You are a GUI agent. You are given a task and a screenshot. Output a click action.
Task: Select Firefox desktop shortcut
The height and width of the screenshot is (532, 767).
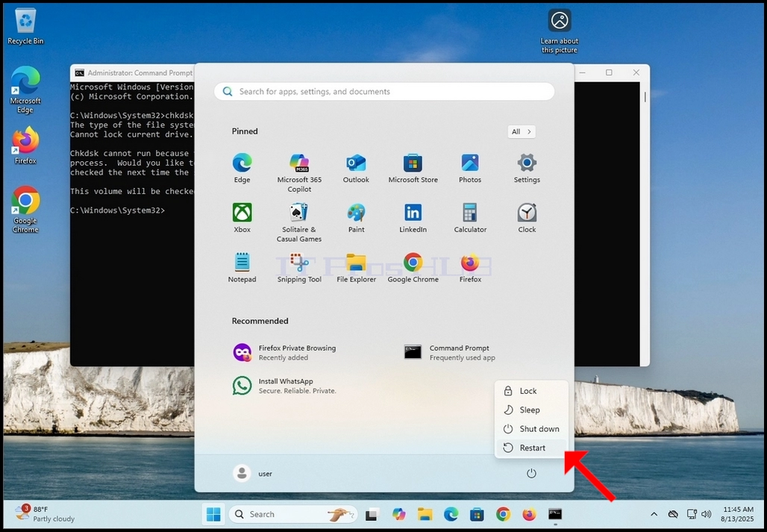pyautogui.click(x=25, y=145)
